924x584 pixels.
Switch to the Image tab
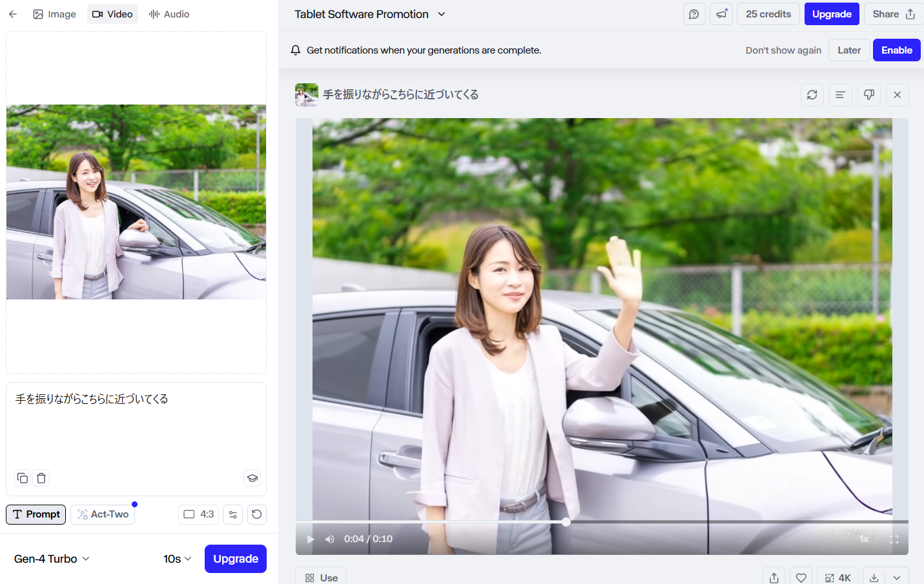54,14
